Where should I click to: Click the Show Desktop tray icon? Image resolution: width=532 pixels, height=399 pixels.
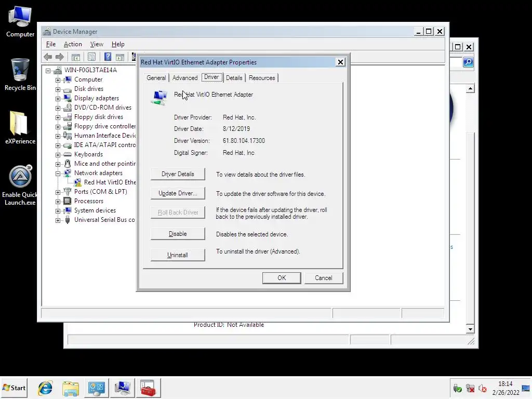pyautogui.click(x=526, y=388)
